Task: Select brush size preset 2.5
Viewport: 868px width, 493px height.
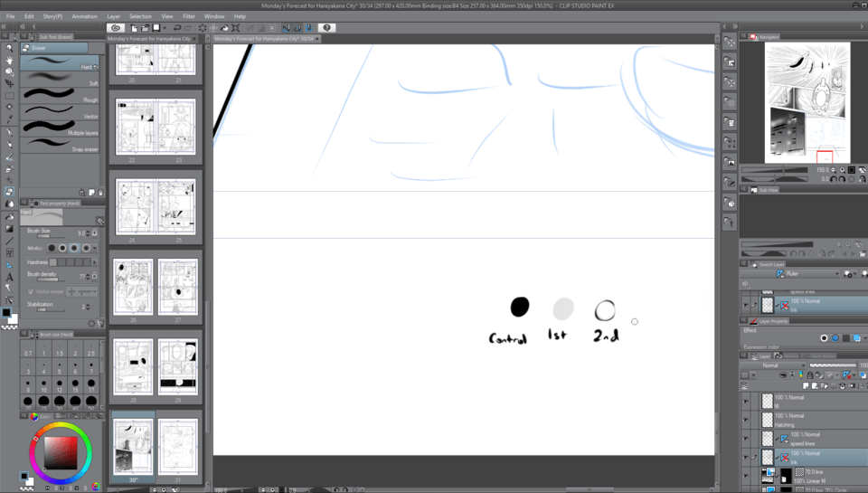Action: pos(90,350)
